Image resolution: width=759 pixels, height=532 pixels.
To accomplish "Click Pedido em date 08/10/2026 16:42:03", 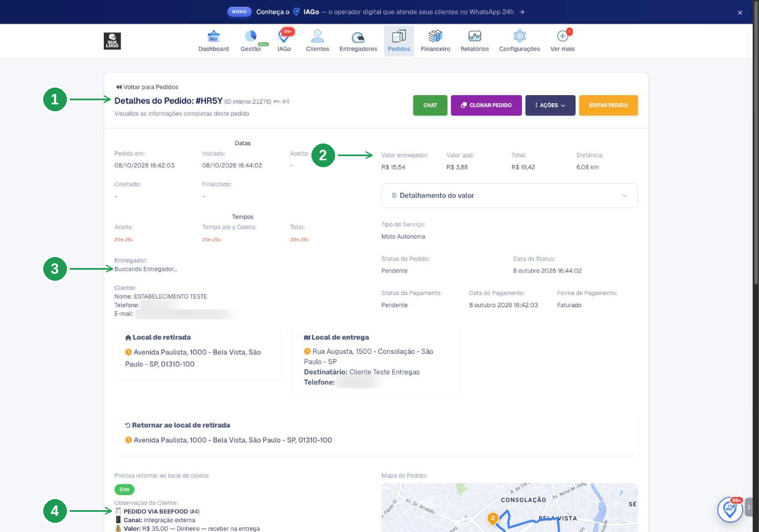I will 144,165.
